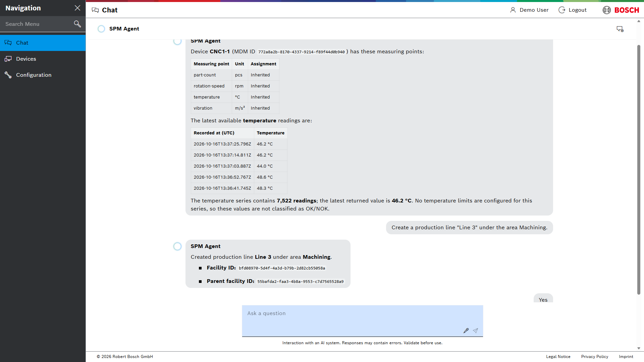Click the rotation-speed measuring point row
644x362 pixels.
point(235,86)
